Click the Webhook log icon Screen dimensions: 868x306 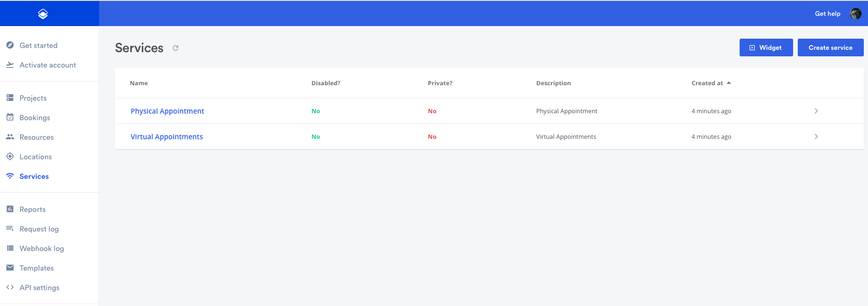pyautogui.click(x=10, y=248)
